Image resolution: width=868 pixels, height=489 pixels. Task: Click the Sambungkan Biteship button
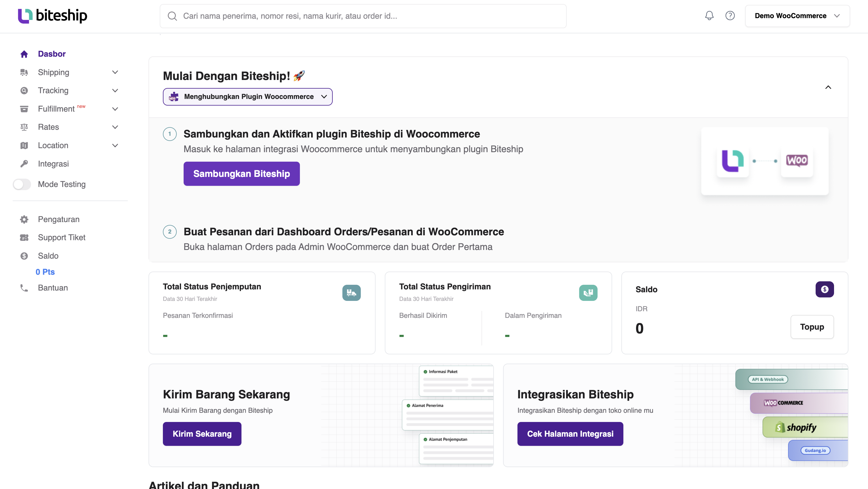point(241,174)
